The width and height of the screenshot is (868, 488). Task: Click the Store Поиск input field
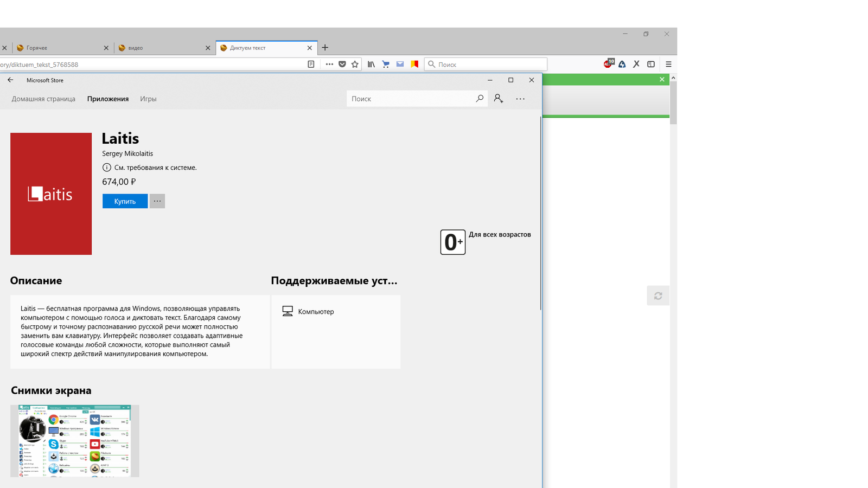410,99
